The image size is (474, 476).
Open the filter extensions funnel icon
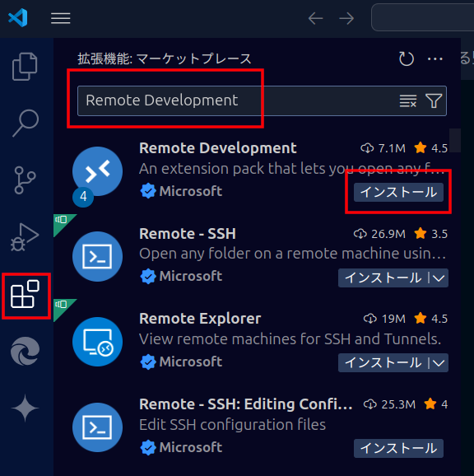pyautogui.click(x=434, y=100)
